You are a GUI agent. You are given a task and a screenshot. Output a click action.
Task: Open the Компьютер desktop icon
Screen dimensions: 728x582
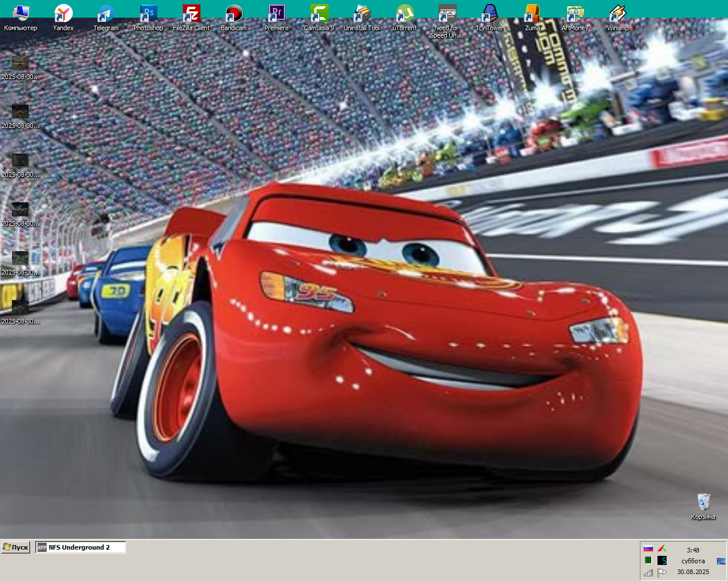(x=20, y=18)
